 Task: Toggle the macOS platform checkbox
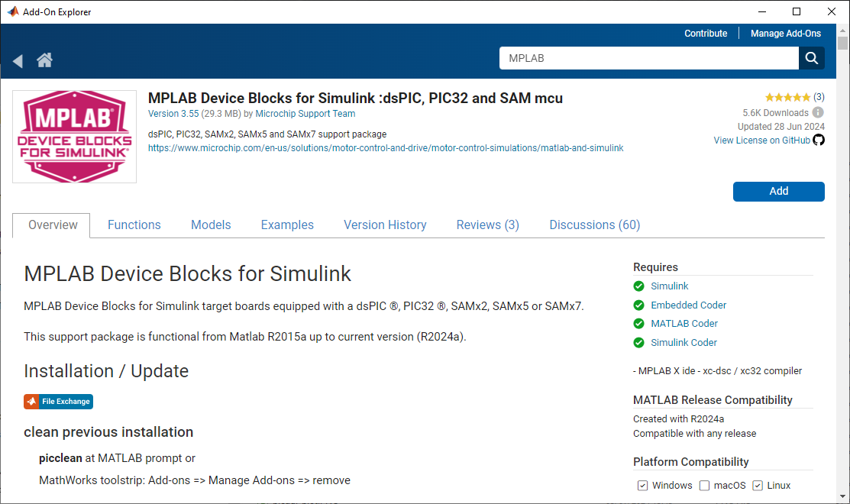(x=704, y=486)
